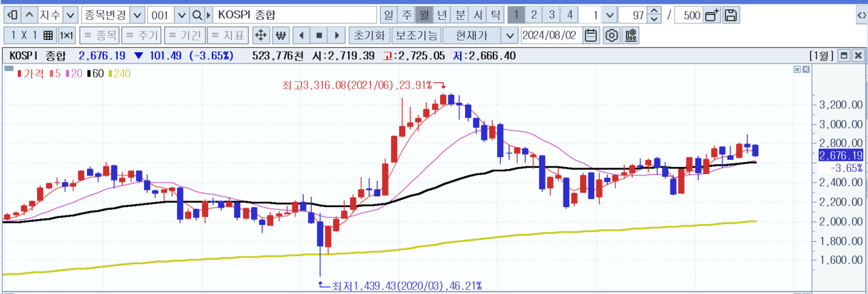Switch to yearly 년 period
Viewport: 868px width, 294px height.
coord(442,14)
